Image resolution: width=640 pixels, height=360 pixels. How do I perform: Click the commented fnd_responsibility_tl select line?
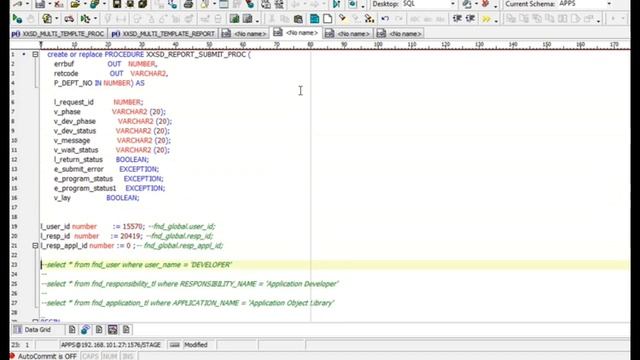tap(190, 284)
